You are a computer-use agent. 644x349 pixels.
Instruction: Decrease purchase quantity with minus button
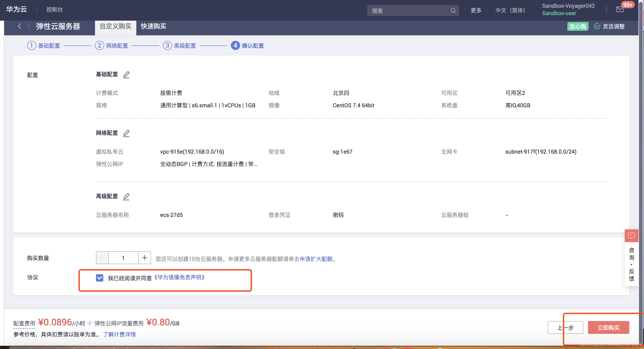(102, 258)
